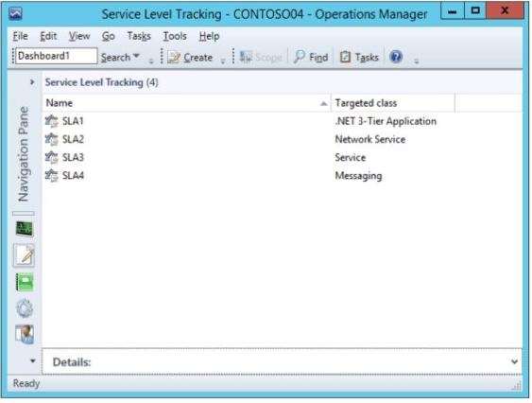Click the Create toolbar button
Screen dimensions: 532x403
coord(190,57)
